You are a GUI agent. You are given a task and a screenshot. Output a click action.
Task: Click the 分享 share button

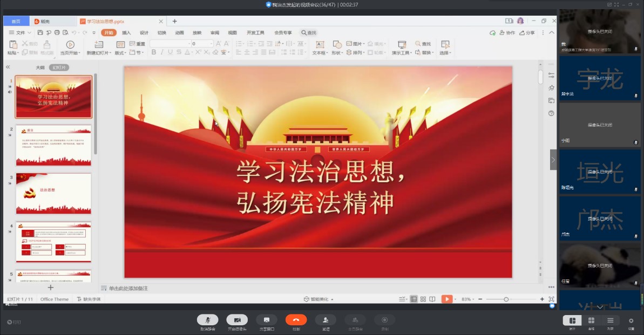pos(527,33)
